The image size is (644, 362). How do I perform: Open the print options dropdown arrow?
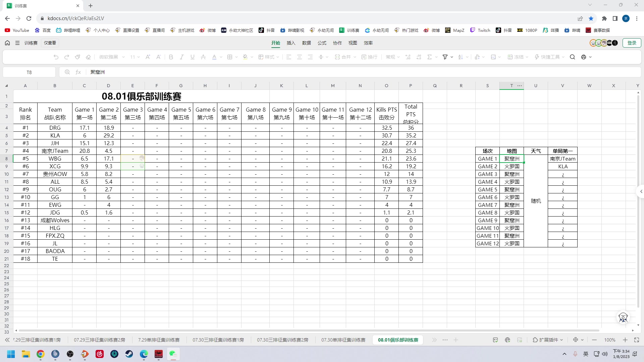[590, 57]
